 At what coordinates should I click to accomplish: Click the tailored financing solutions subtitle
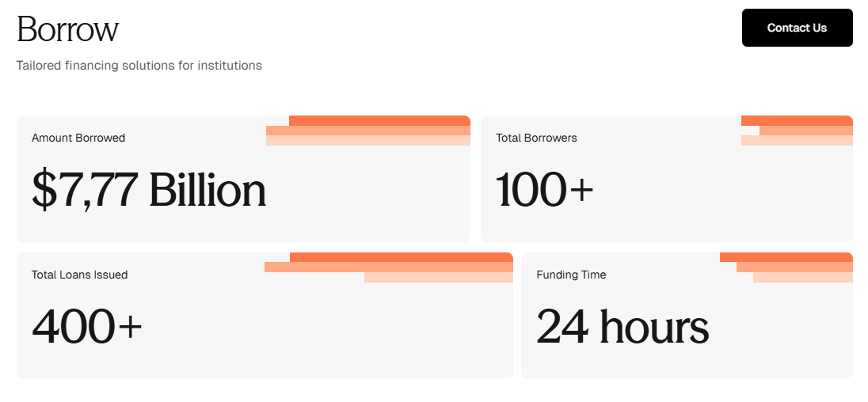click(x=139, y=66)
